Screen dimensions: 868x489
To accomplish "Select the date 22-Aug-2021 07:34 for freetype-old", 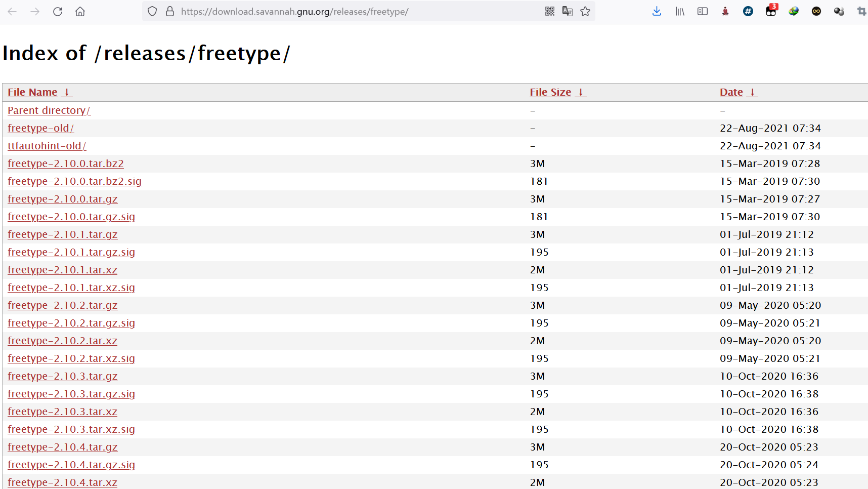I will [770, 128].
